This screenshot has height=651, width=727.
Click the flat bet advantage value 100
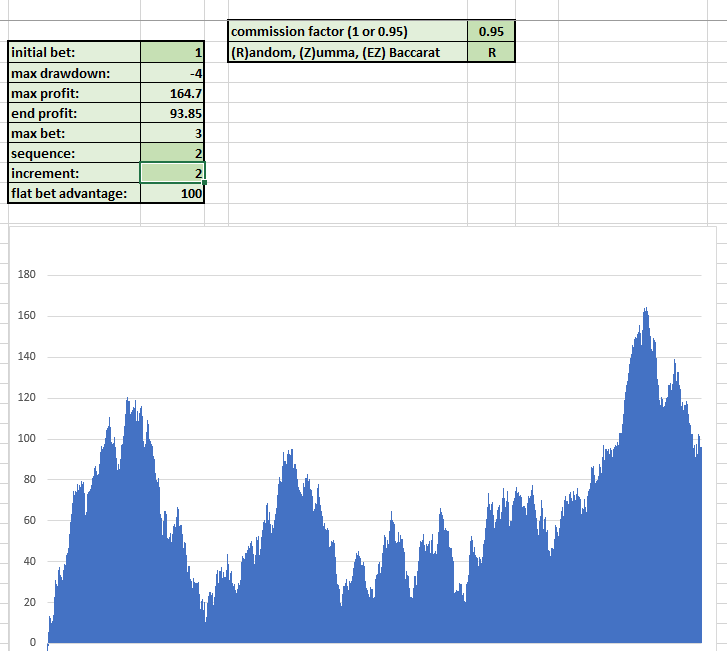(173, 193)
